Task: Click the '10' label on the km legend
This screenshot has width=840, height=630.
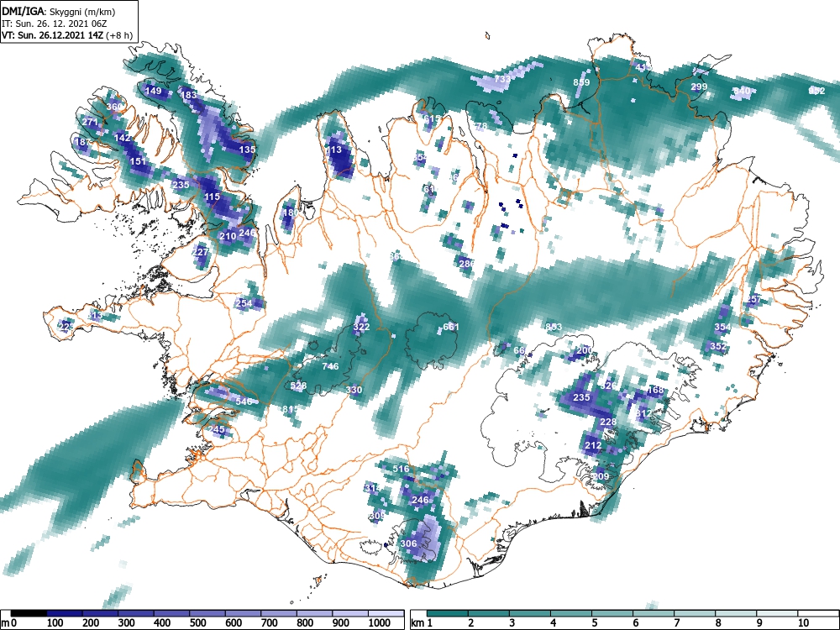Action: click(x=803, y=622)
